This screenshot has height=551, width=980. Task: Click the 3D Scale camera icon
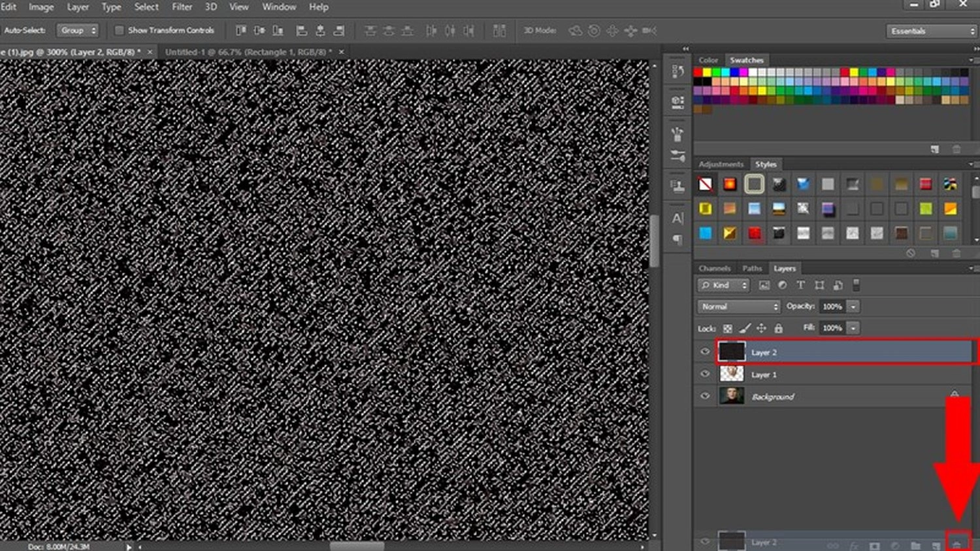(x=649, y=30)
